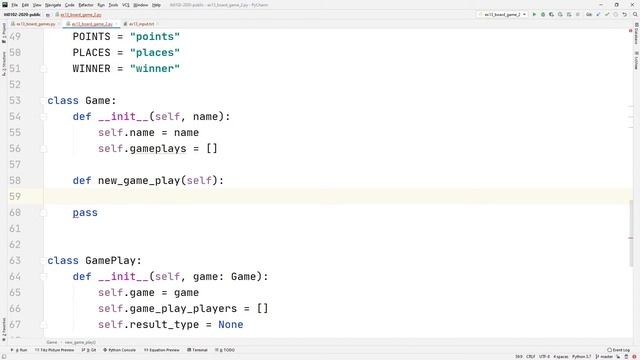Collapse class GamePlay fold marker at line 63
The width and height of the screenshot is (640, 360).
point(43,260)
